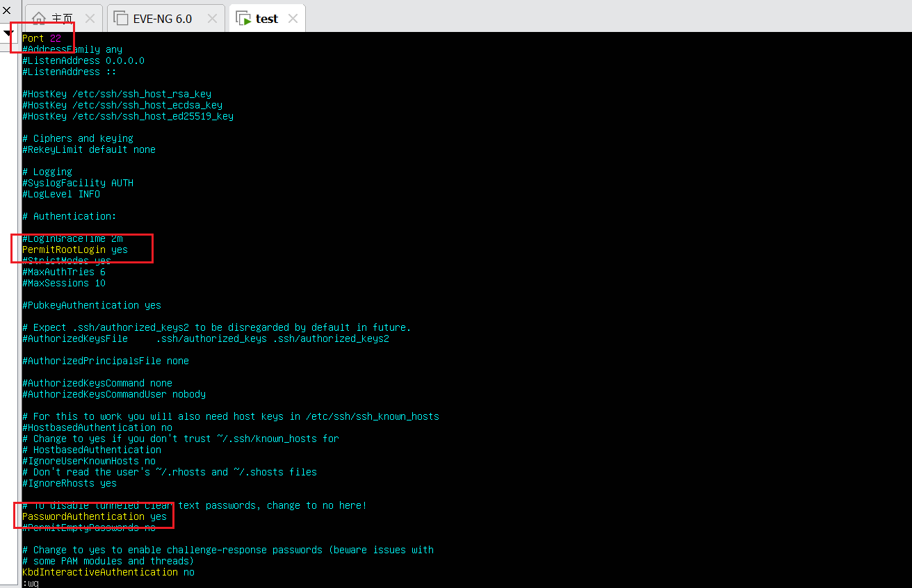The width and height of the screenshot is (912, 588).
Task: Click the '~/.rhosts and ~/.shosts' comment line
Action: click(x=170, y=472)
